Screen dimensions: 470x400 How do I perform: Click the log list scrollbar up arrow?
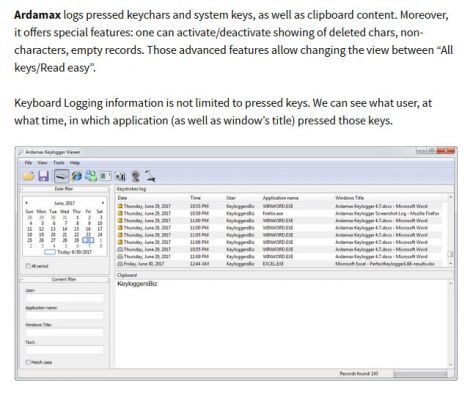[x=450, y=197]
